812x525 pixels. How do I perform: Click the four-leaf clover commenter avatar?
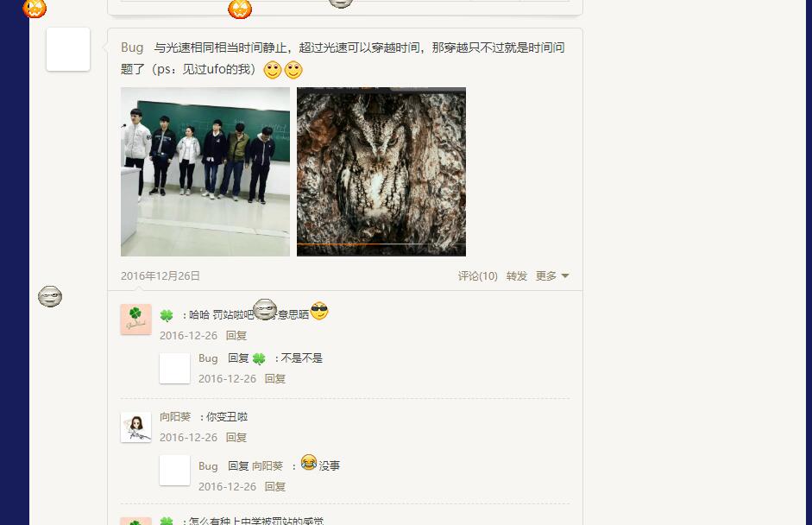tap(135, 319)
